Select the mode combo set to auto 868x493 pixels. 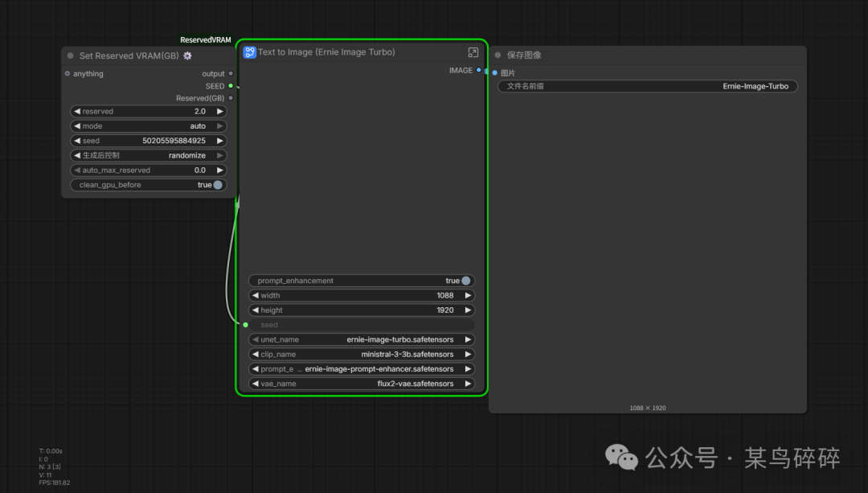[149, 126]
